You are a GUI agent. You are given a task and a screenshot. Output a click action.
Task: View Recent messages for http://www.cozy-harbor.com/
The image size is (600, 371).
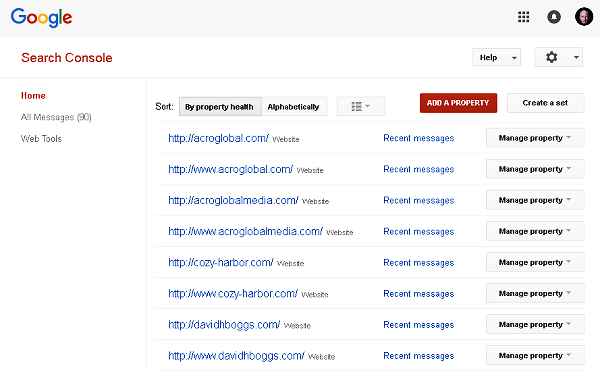(x=419, y=294)
